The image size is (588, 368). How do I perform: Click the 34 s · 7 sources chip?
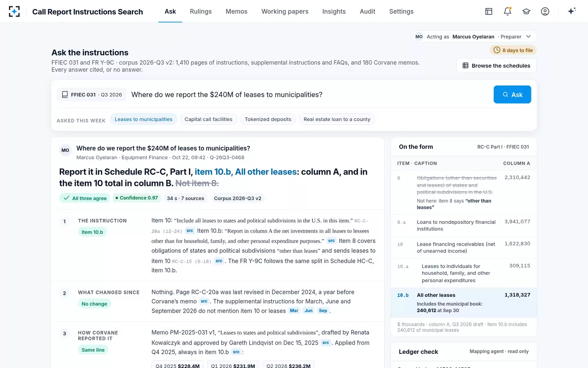coord(185,198)
